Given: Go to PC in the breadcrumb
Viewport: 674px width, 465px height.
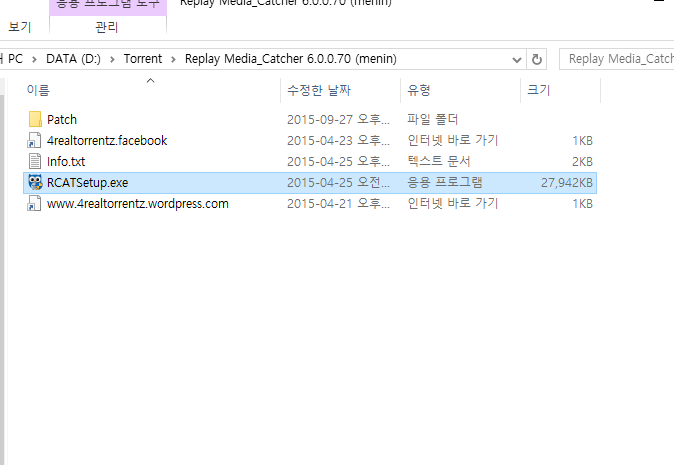Looking at the screenshot, I should pos(15,58).
